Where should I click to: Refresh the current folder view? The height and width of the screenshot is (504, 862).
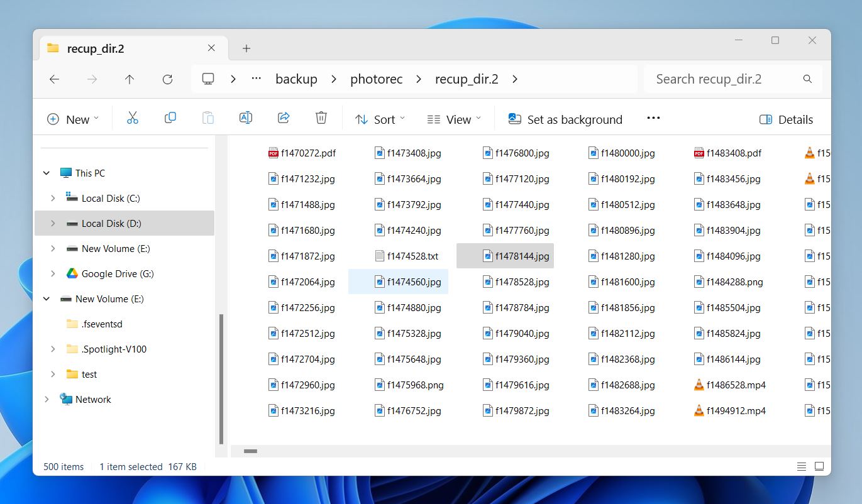click(x=167, y=79)
